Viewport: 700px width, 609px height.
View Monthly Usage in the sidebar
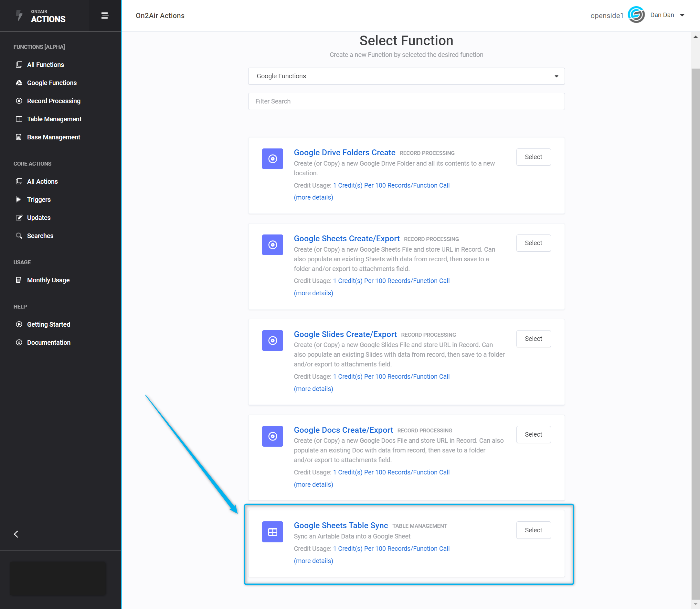coord(48,280)
